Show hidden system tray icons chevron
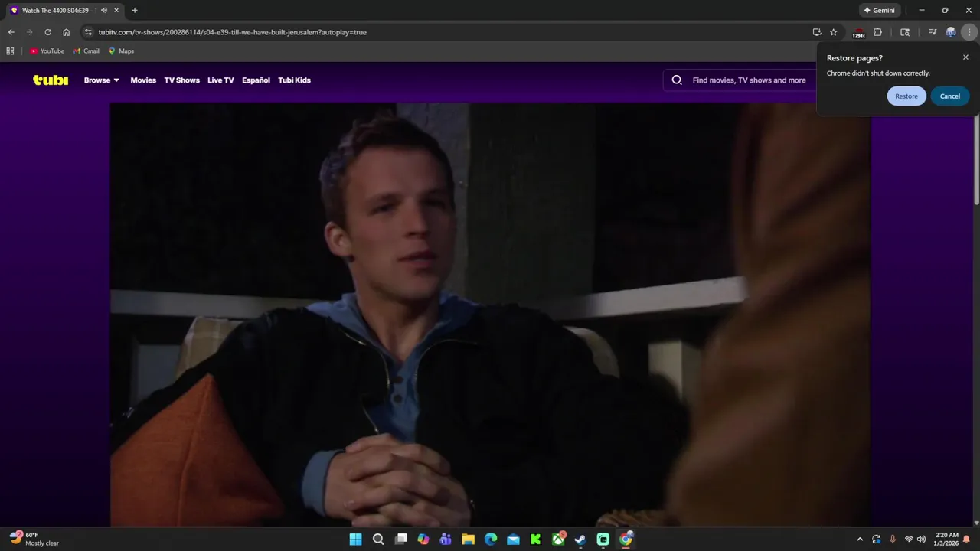980x551 pixels. 860,540
